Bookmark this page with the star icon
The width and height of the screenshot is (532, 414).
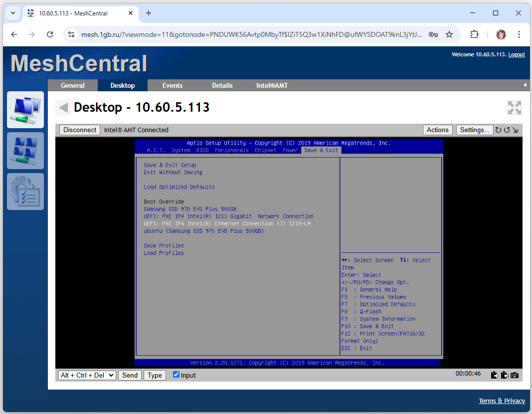(x=449, y=34)
